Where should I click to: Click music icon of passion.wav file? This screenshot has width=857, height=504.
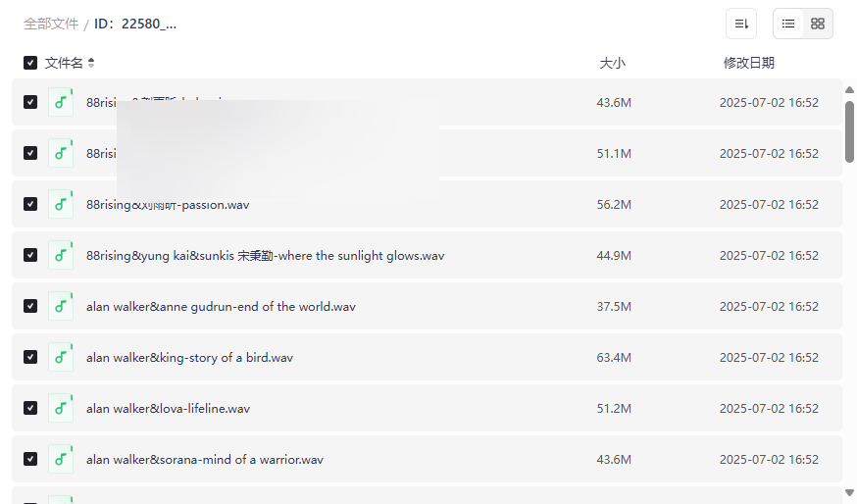(61, 204)
